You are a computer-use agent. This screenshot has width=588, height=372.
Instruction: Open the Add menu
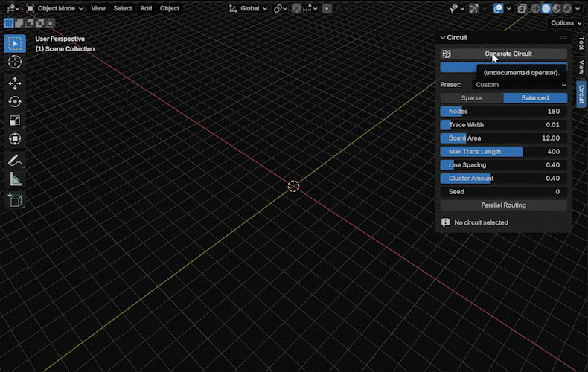point(146,8)
